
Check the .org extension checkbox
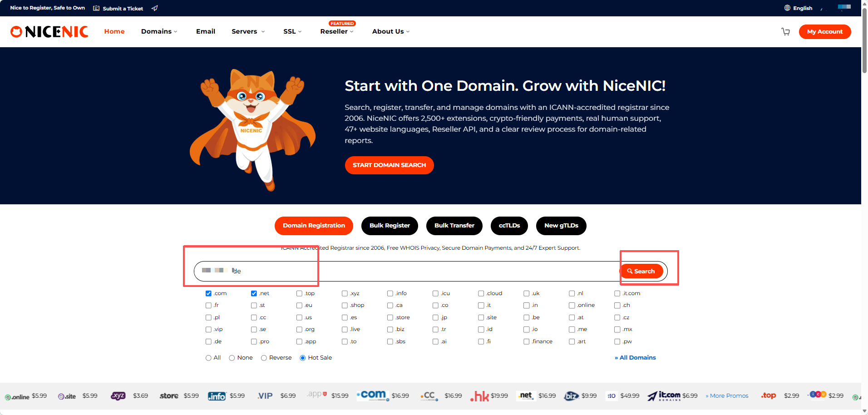coord(299,330)
